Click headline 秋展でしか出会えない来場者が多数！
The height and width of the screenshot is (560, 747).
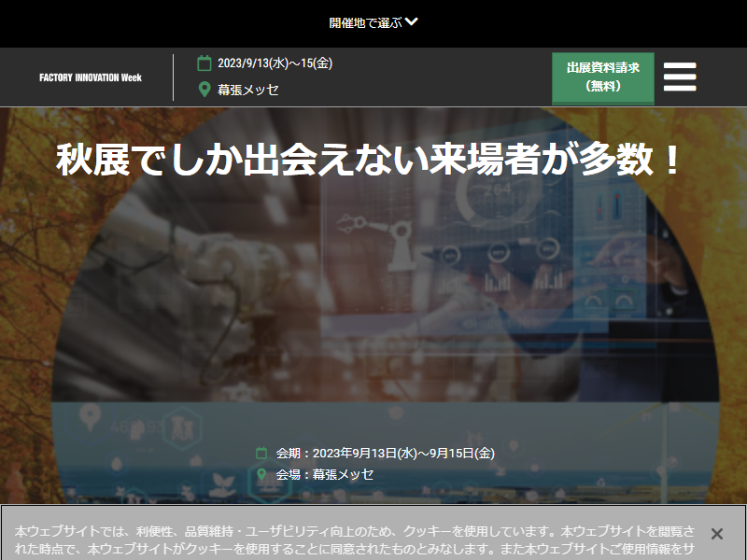point(368,160)
